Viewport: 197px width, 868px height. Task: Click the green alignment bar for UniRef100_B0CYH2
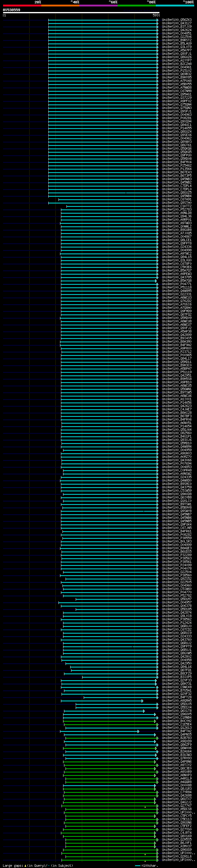coord(110,721)
